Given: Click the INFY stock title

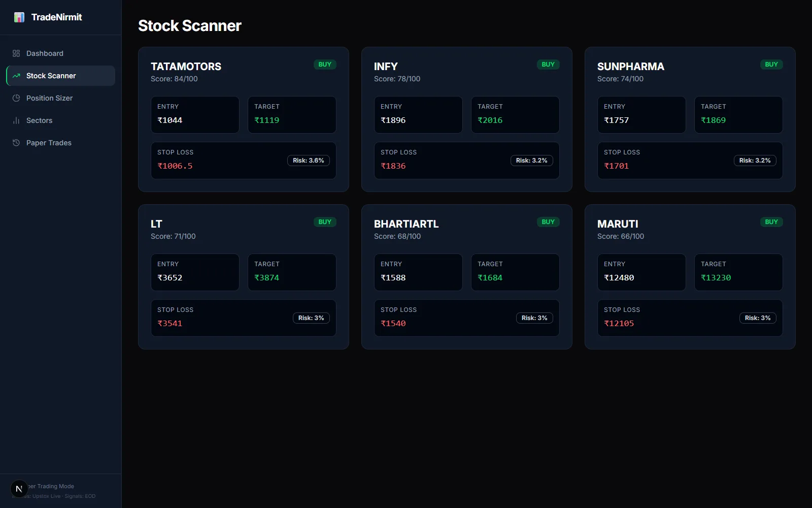Looking at the screenshot, I should (x=386, y=67).
